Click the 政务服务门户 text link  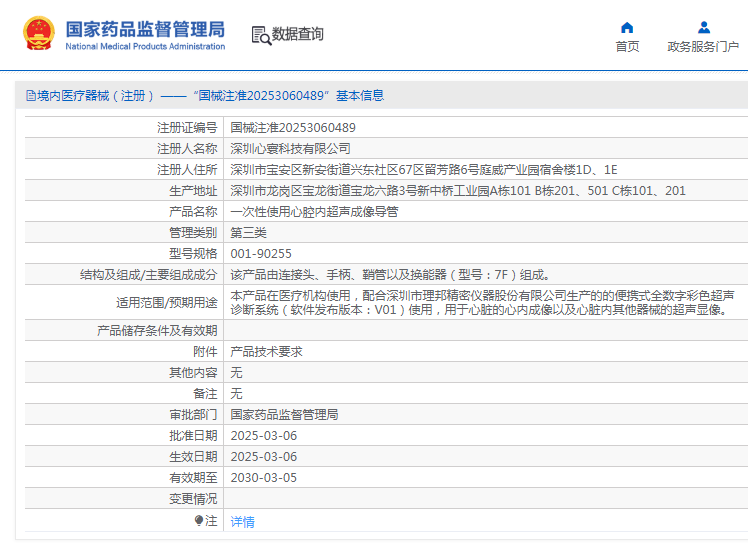click(703, 46)
